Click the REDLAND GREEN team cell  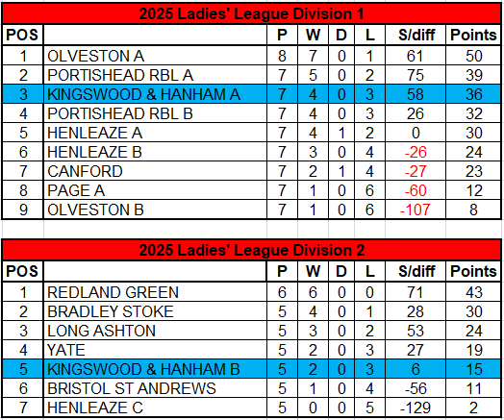(x=155, y=292)
